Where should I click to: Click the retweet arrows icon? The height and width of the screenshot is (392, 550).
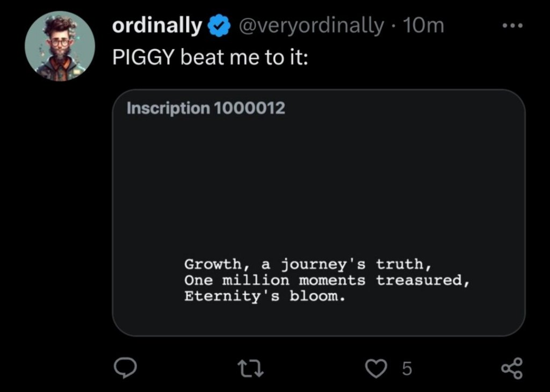pos(250,368)
